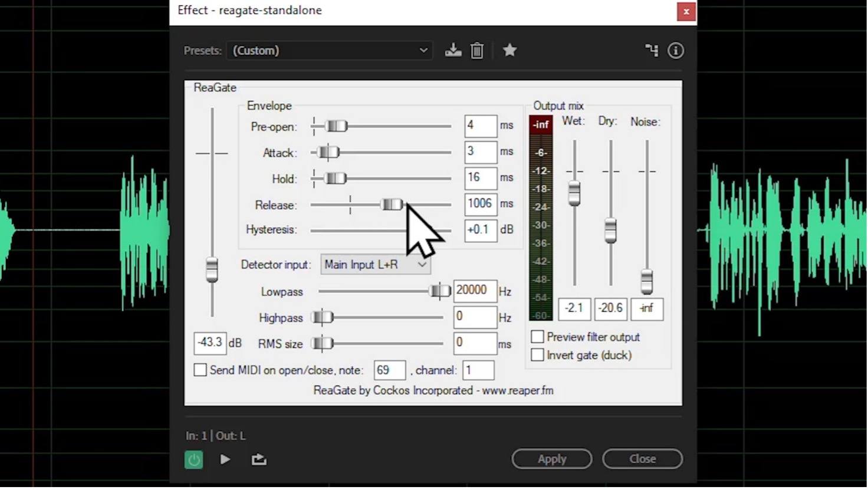
Task: Expand the Detector input dropdown
Action: 376,265
